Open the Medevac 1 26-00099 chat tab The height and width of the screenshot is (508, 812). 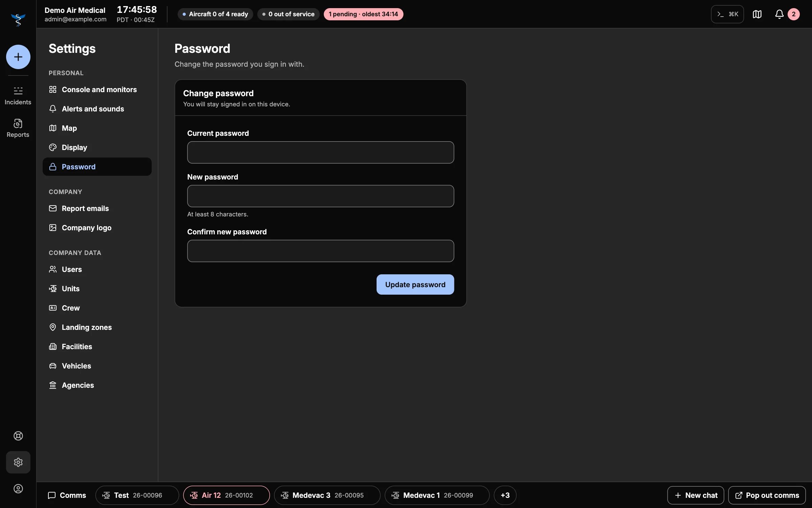(x=437, y=495)
